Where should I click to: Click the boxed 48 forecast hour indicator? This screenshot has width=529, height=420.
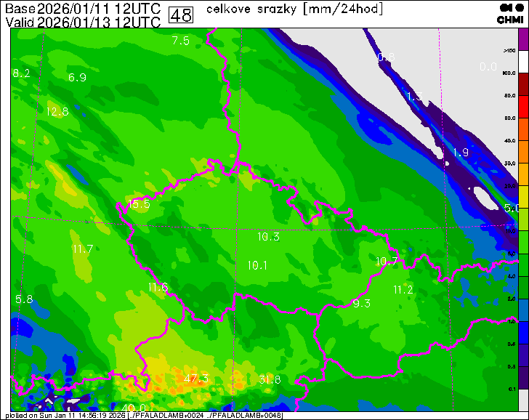(x=180, y=15)
